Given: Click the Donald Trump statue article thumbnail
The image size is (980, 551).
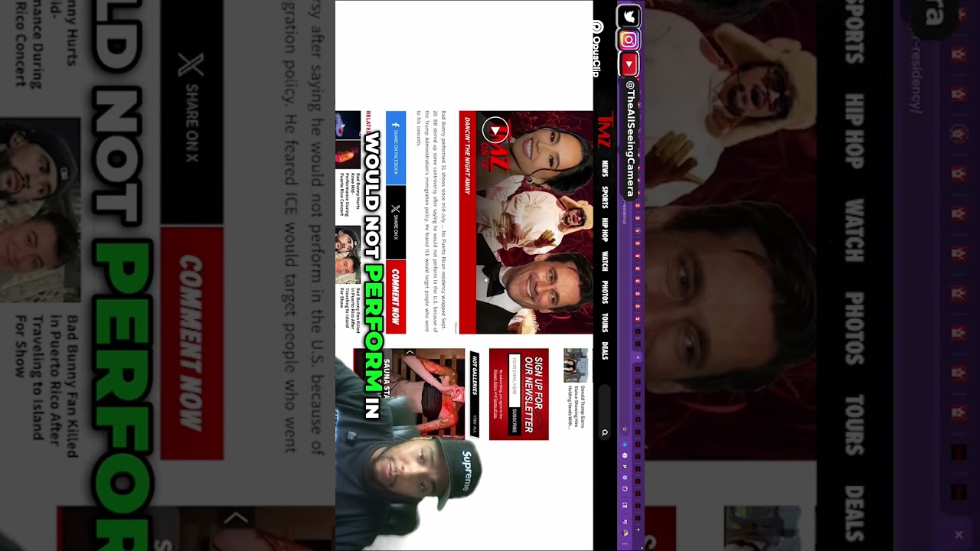Looking at the screenshot, I should coord(576,365).
